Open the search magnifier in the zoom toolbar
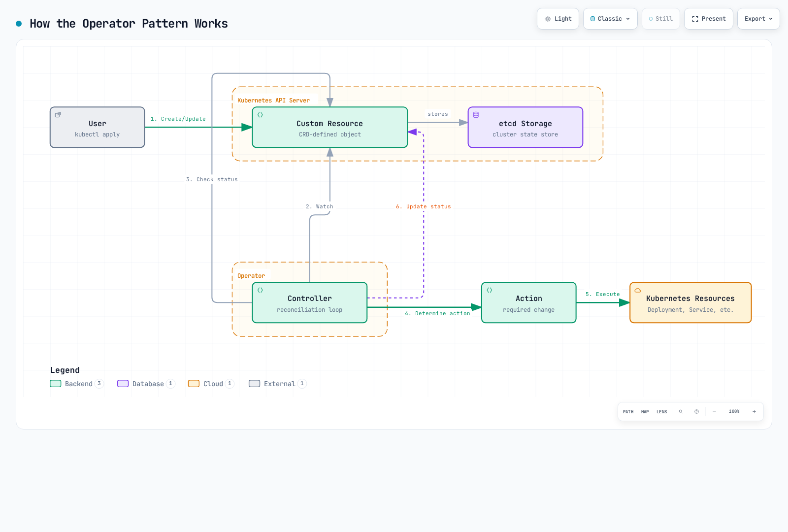The height and width of the screenshot is (532, 788). (681, 411)
